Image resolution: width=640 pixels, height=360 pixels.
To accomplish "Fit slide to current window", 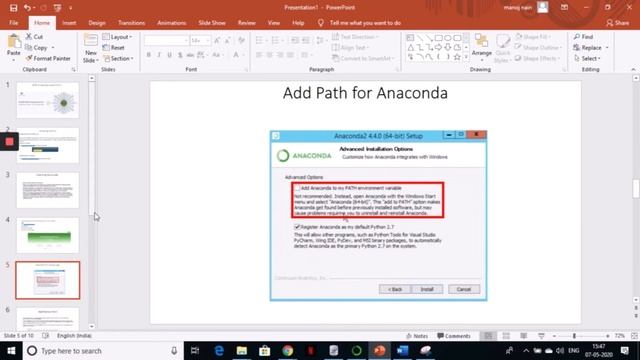I will (x=634, y=336).
